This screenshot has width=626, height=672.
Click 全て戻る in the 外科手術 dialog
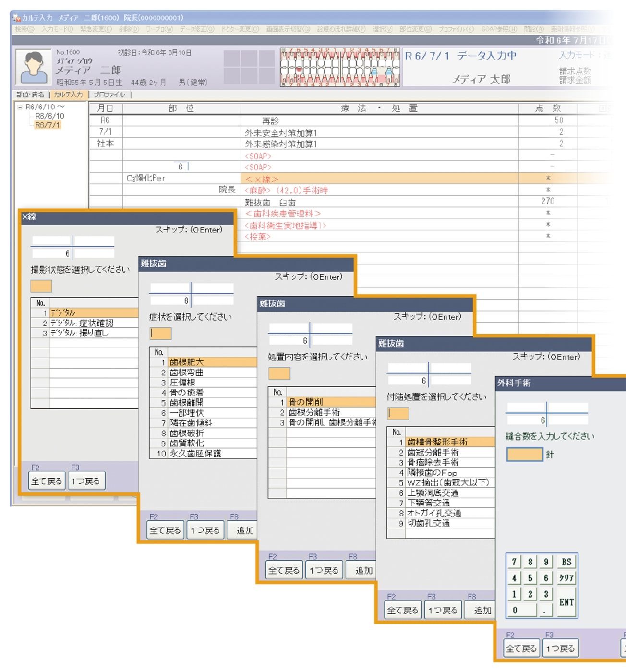tap(521, 648)
